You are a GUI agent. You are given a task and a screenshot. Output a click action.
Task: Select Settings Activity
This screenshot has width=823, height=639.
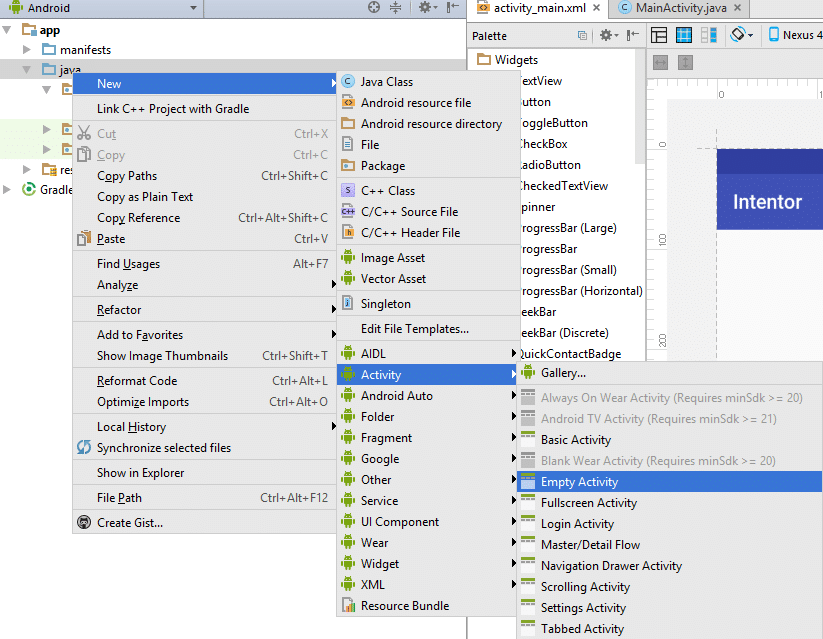(670, 608)
